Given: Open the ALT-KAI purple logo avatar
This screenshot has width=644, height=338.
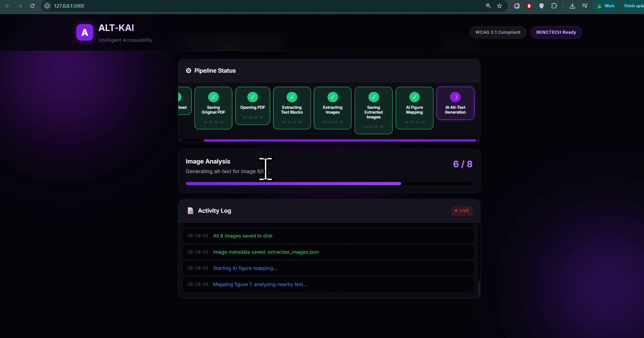Looking at the screenshot, I should point(84,32).
